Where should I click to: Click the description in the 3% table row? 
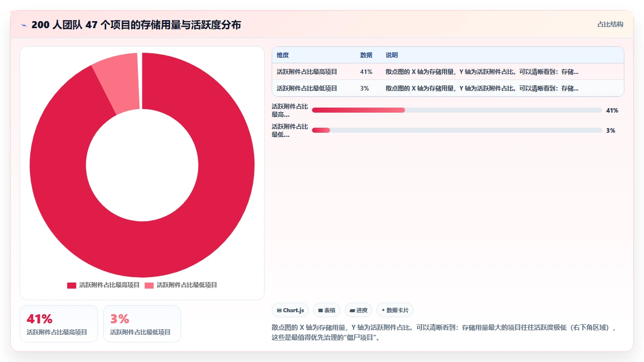(482, 88)
